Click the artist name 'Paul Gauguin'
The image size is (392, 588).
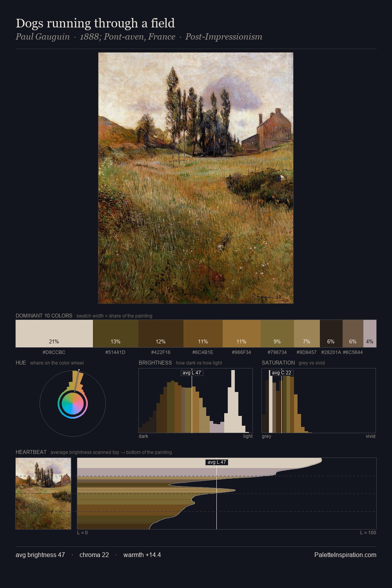(42, 37)
